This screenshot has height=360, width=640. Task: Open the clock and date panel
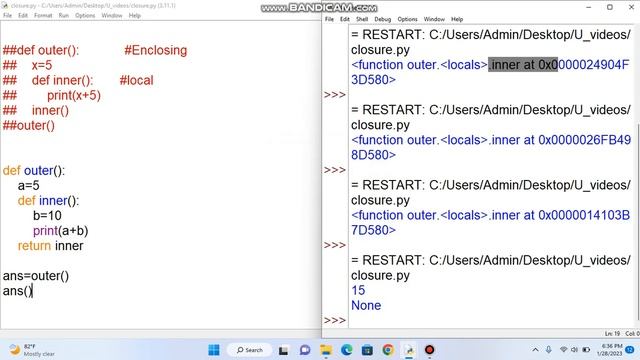pyautogui.click(x=609, y=350)
